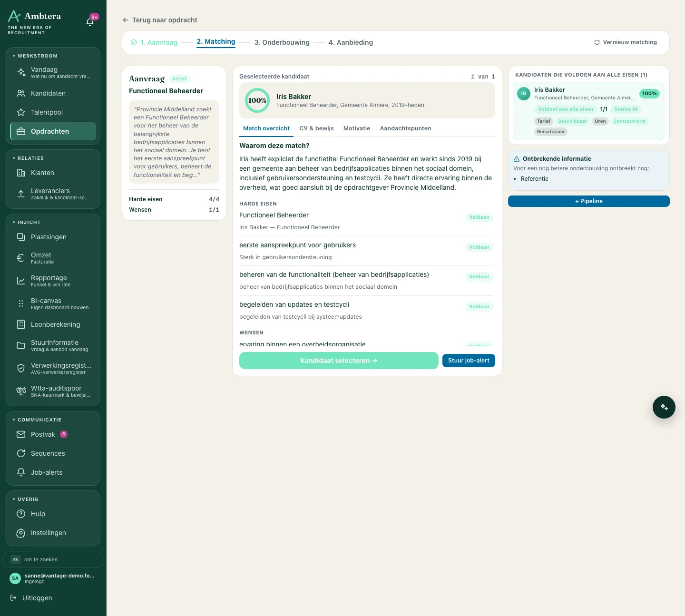
Task: Open the floating AI assistant sparkle button
Action: coord(664,407)
